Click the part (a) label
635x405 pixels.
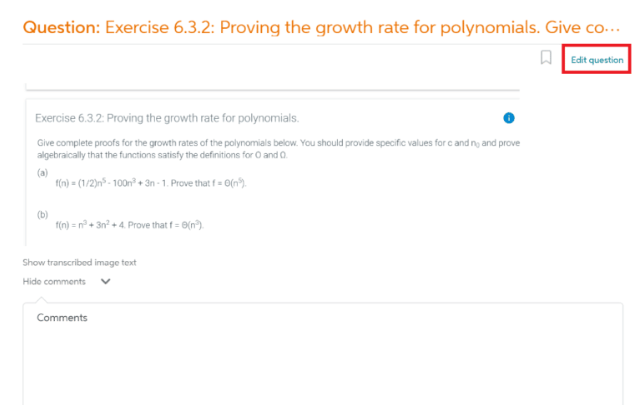(42, 172)
